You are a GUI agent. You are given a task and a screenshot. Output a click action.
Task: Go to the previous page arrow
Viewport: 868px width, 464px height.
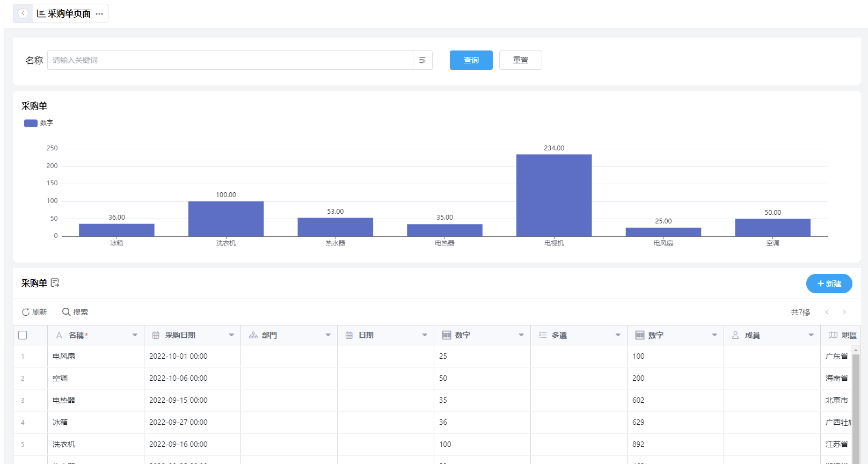click(x=827, y=312)
